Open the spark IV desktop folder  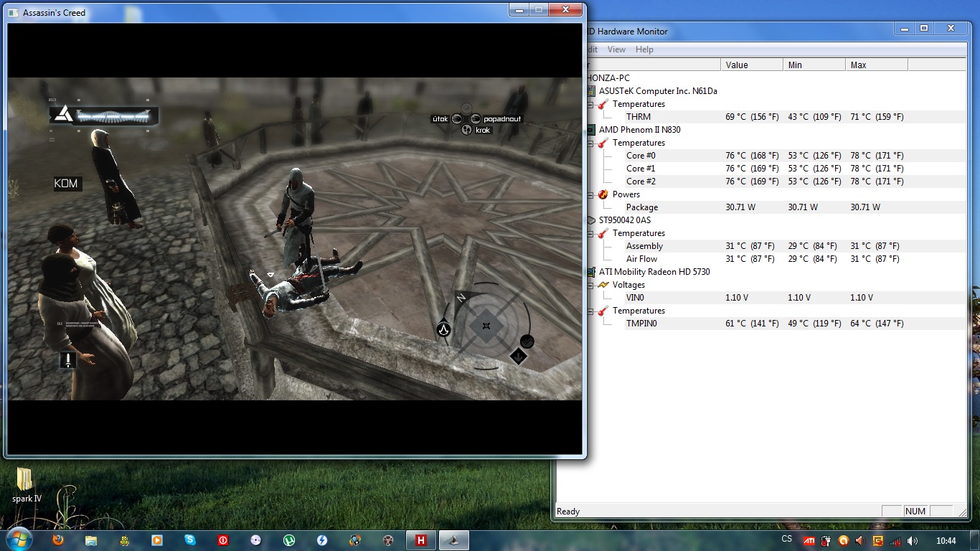[x=27, y=485]
